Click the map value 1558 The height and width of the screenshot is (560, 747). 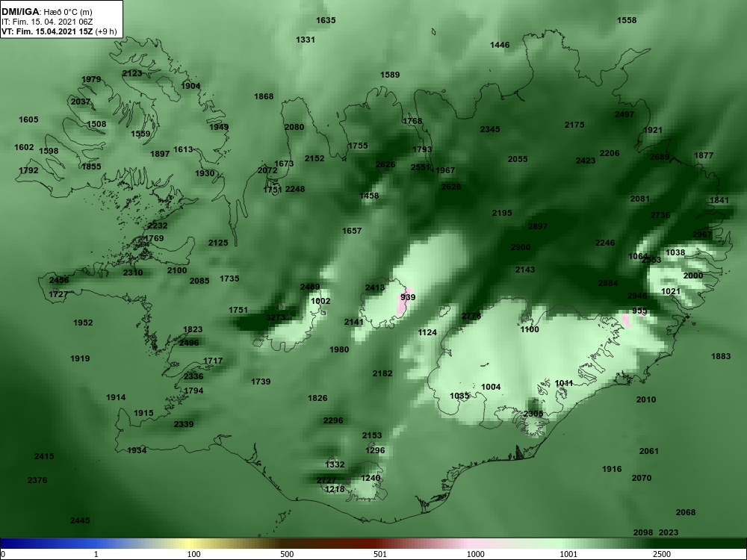[627, 20]
